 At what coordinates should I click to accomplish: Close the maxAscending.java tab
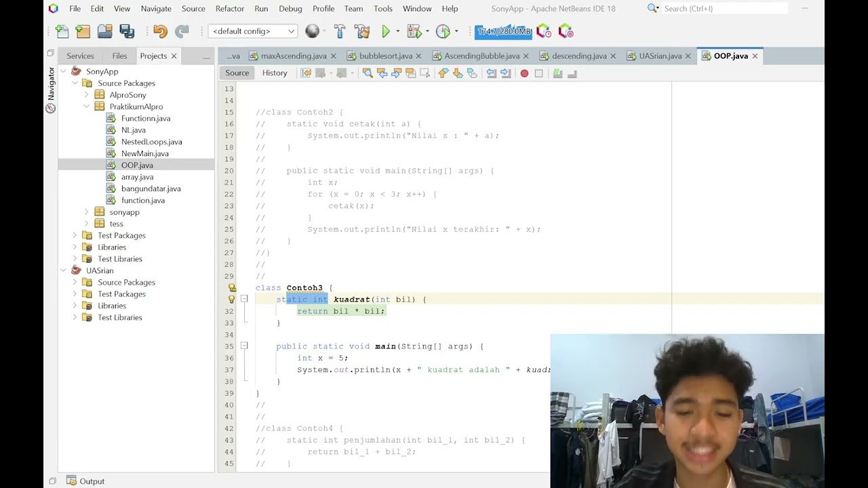334,56
